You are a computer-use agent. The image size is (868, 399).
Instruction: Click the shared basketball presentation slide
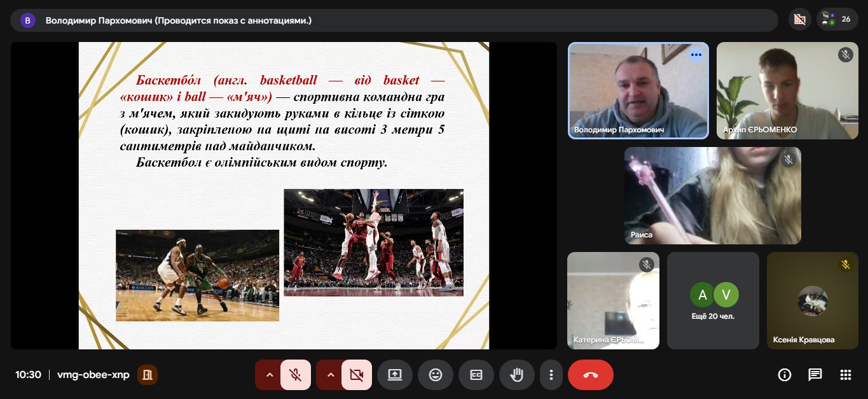click(x=284, y=195)
